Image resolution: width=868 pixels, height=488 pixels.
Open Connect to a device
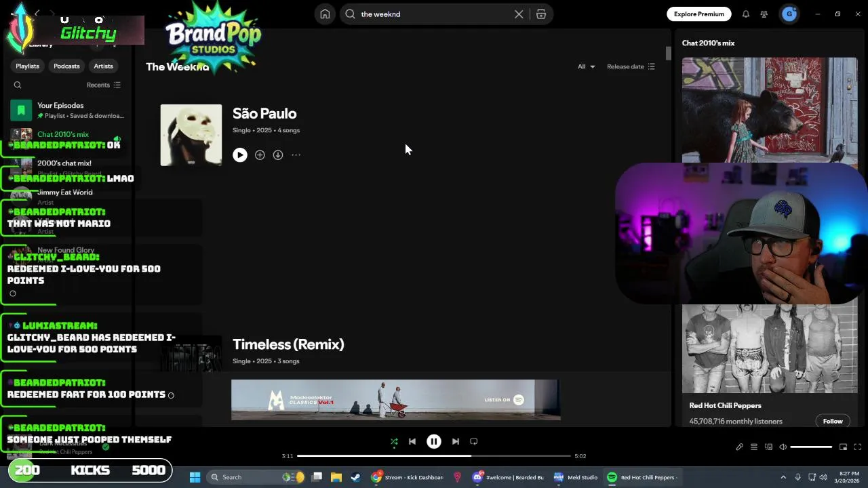[768, 447]
